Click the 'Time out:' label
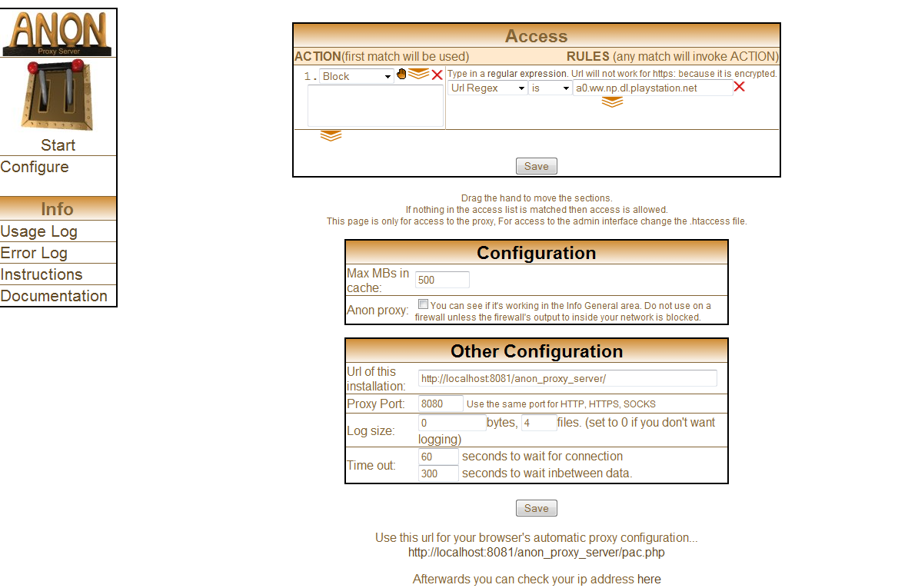The height and width of the screenshot is (588, 918). pos(371,465)
